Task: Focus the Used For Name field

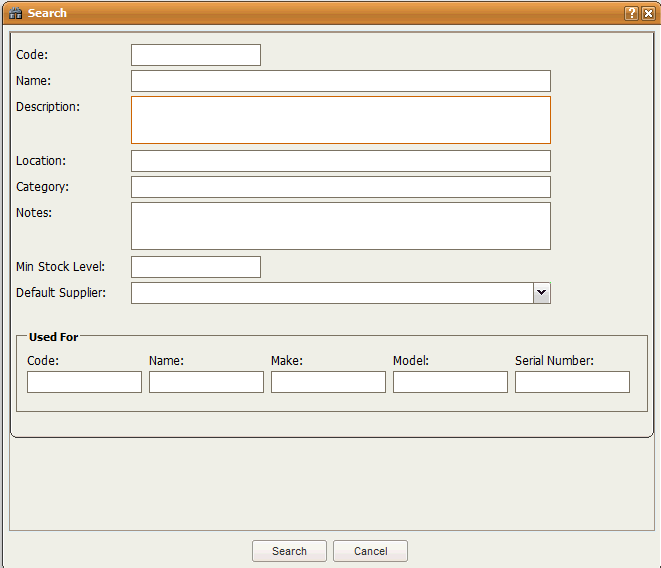Action: [206, 382]
